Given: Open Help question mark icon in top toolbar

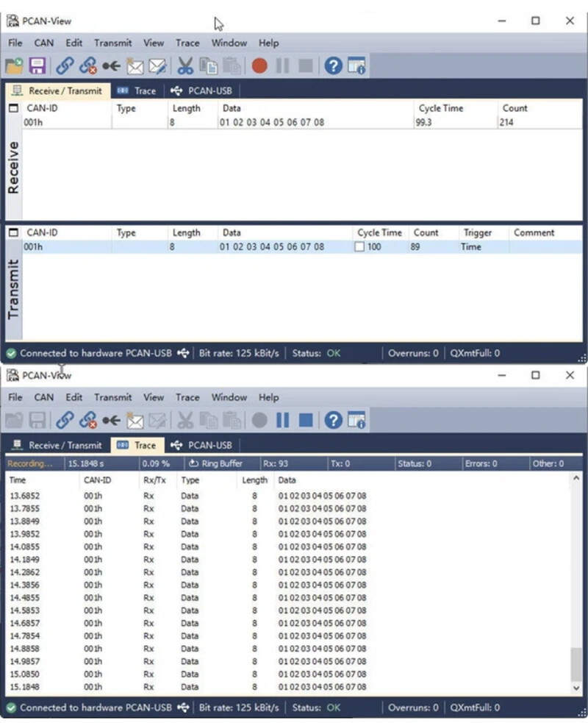Looking at the screenshot, I should tap(333, 66).
